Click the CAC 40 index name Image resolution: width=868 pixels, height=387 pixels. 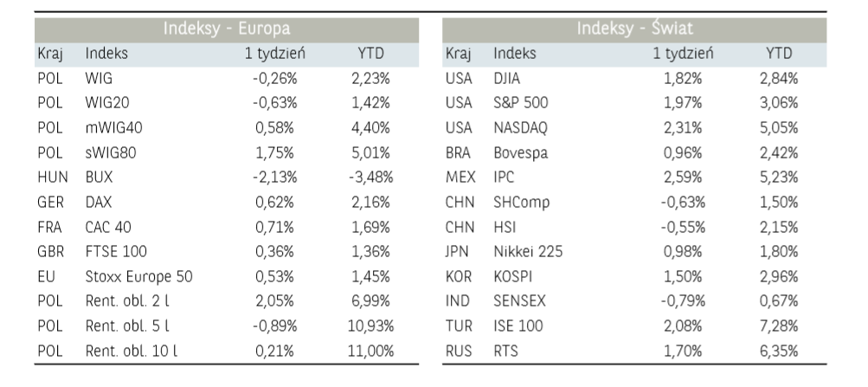click(108, 227)
